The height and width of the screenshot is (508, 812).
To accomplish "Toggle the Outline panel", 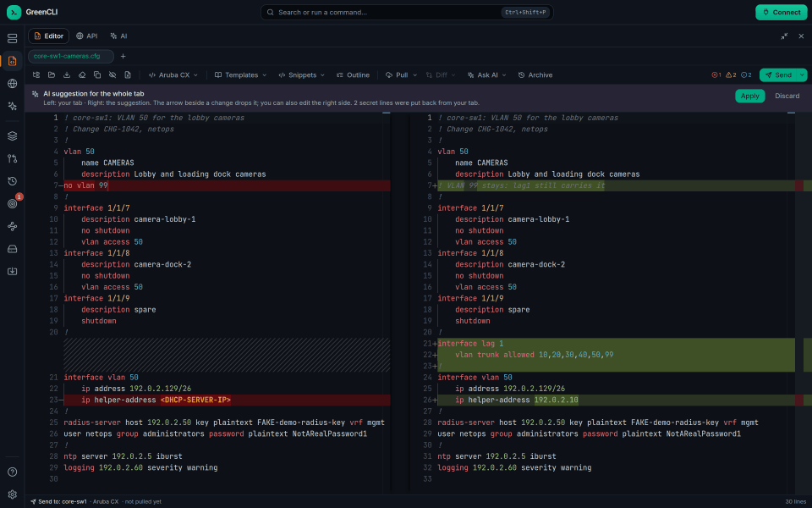I will [x=353, y=75].
